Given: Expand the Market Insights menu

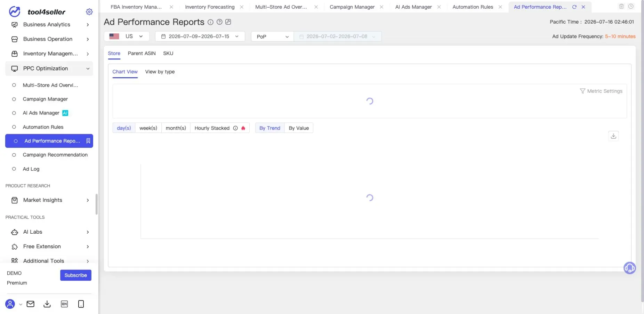Looking at the screenshot, I should 49,200.
